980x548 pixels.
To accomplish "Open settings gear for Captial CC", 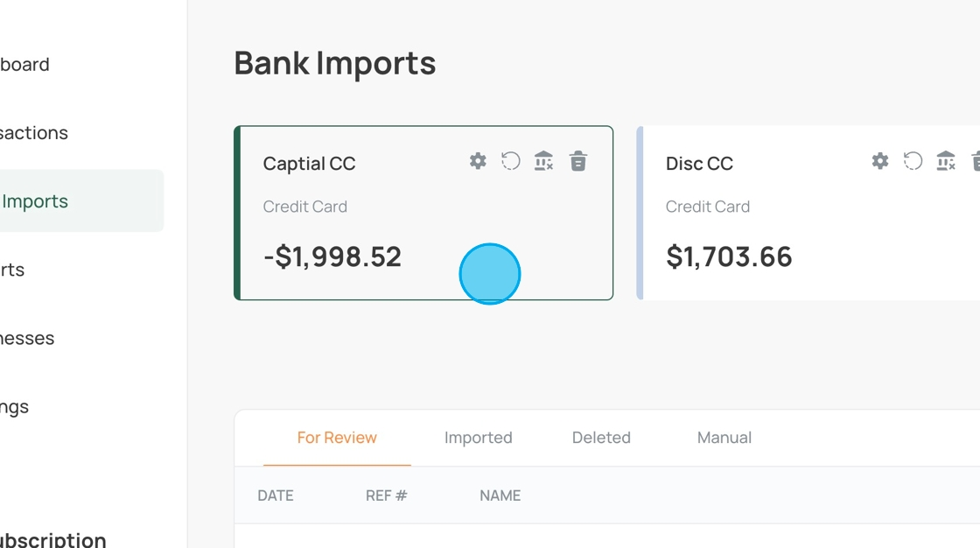I will pyautogui.click(x=478, y=161).
